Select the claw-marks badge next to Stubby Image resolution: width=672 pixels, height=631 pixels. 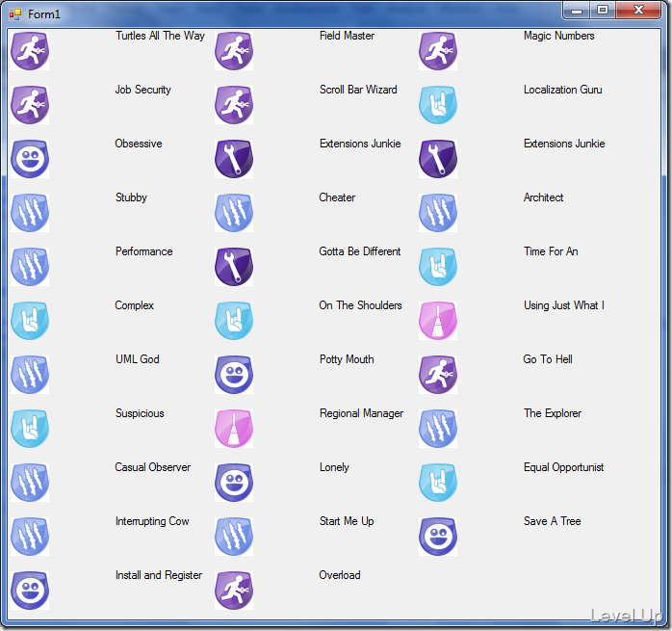pos(30,213)
